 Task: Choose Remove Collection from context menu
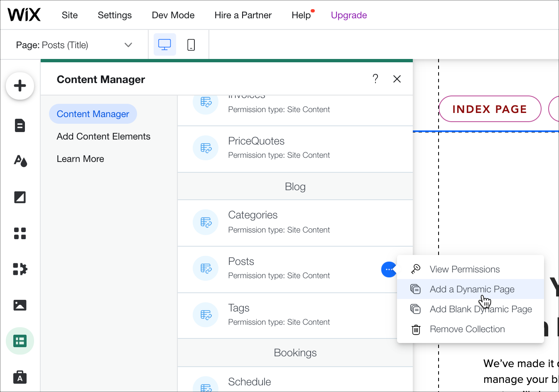467,329
